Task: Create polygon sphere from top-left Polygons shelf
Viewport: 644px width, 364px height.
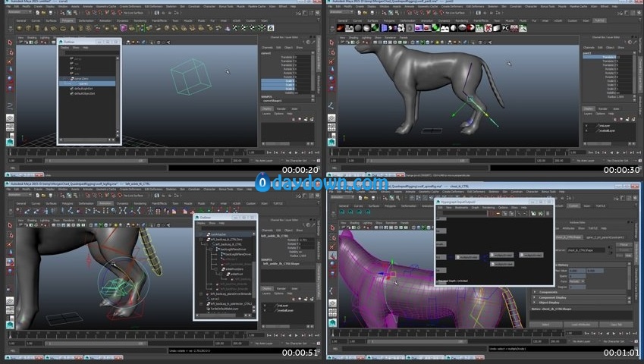Action: point(19,28)
